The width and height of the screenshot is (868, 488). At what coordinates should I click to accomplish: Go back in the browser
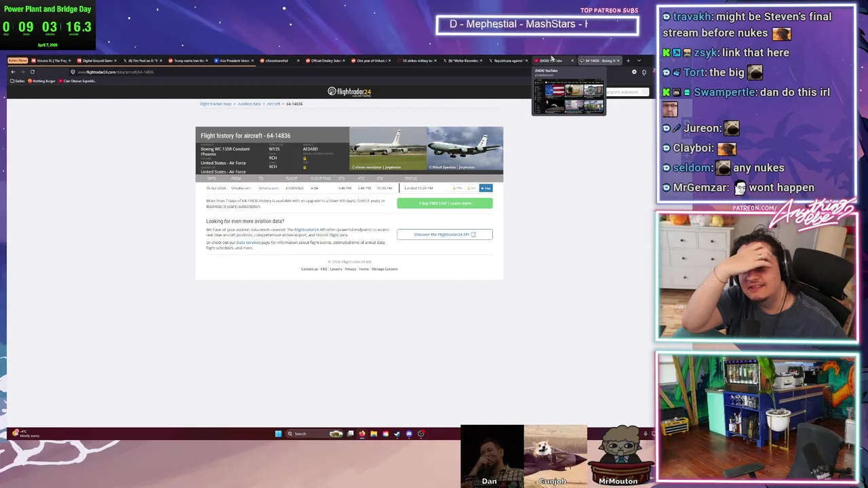(x=13, y=72)
